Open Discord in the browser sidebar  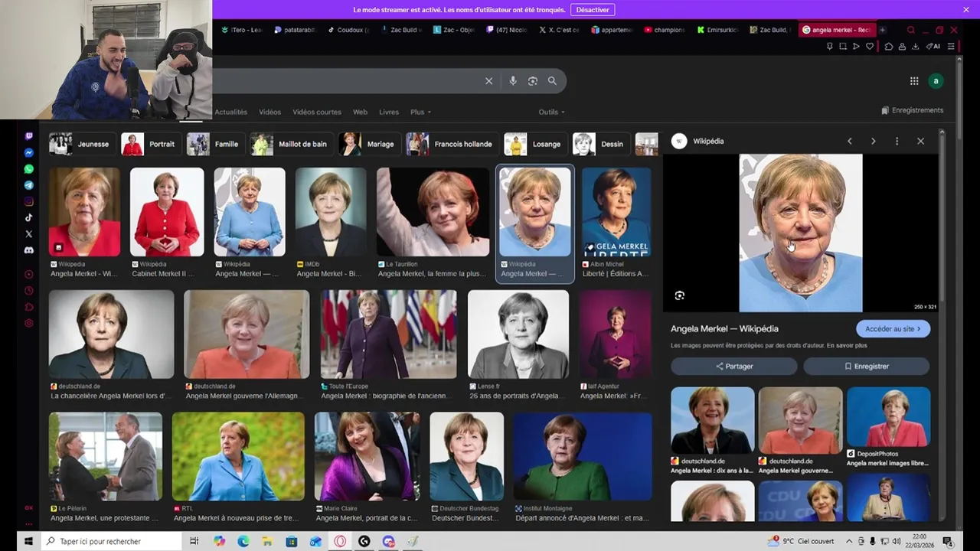[28, 250]
